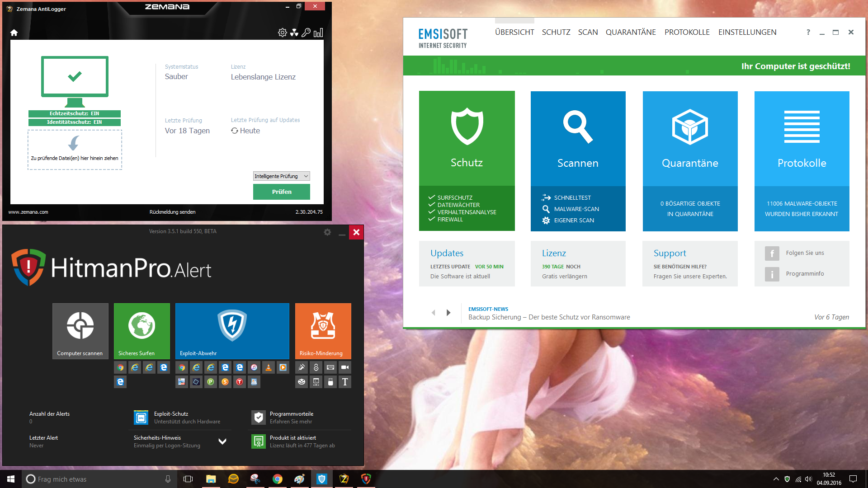The width and height of the screenshot is (868, 488).
Task: Open the EINSTELLUNGEN tab in Emsisoft
Action: (x=747, y=32)
